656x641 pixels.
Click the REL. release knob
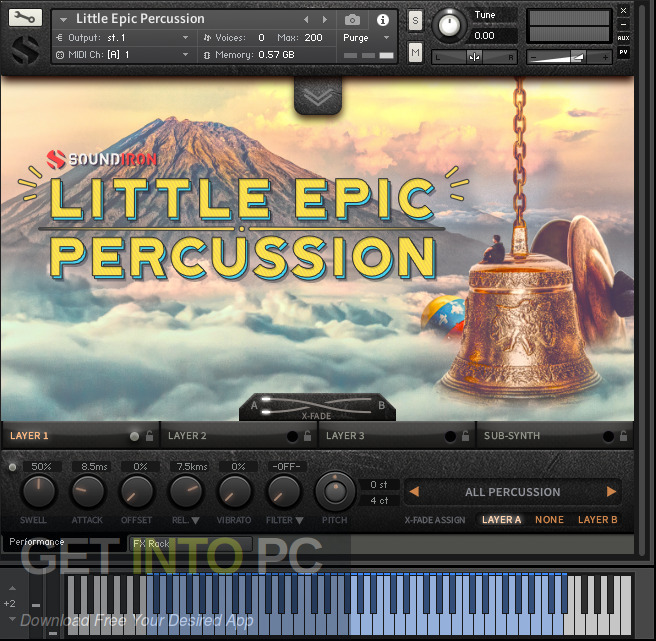[x=186, y=492]
